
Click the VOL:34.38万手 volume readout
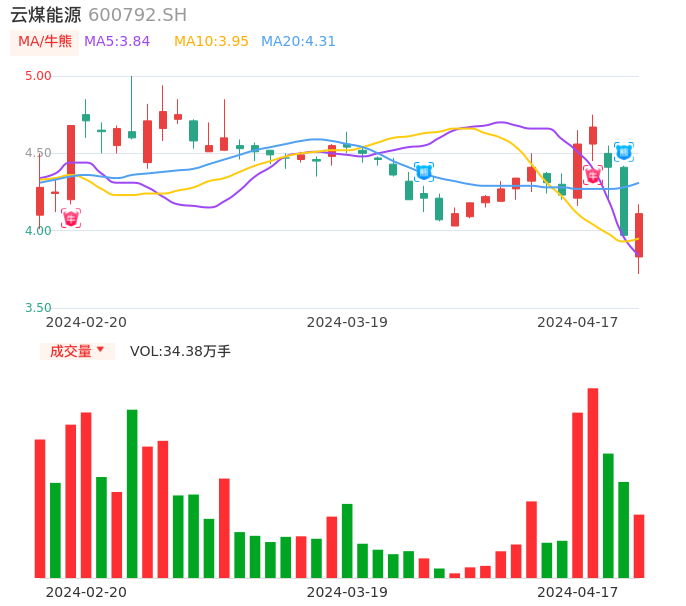[x=180, y=351]
